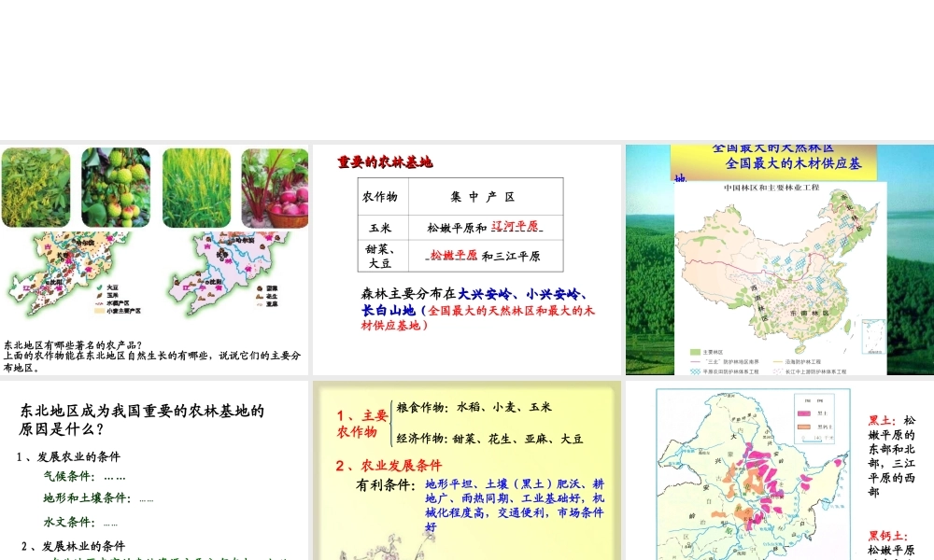This screenshot has height=560, width=934.
Task: Click the soybean plant photo
Action: pyautogui.click(x=35, y=188)
